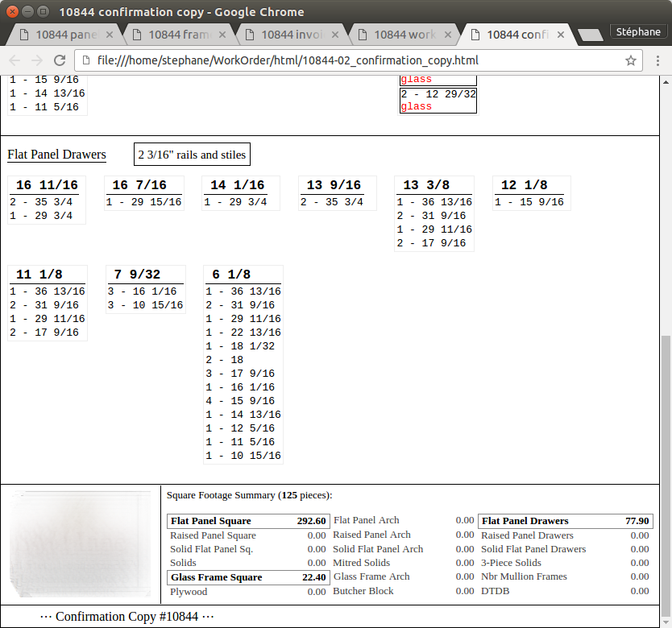
Task: Click the page's vertical scrollbar thumb
Action: pyautogui.click(x=666, y=475)
